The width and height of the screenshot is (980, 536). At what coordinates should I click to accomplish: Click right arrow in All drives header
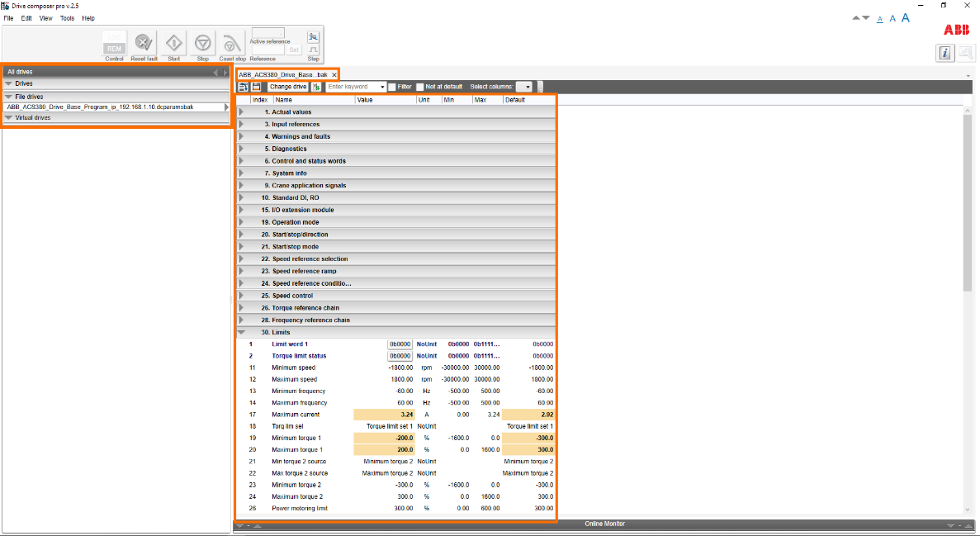[225, 72]
